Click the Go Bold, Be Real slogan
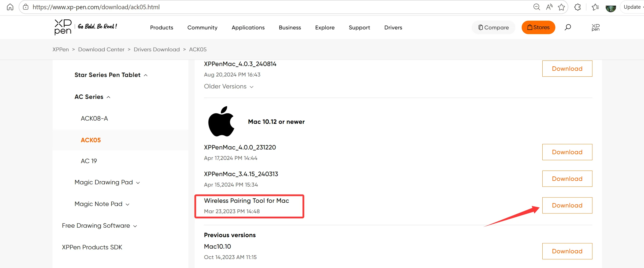Viewport: 644px width, 268px height. [x=97, y=26]
